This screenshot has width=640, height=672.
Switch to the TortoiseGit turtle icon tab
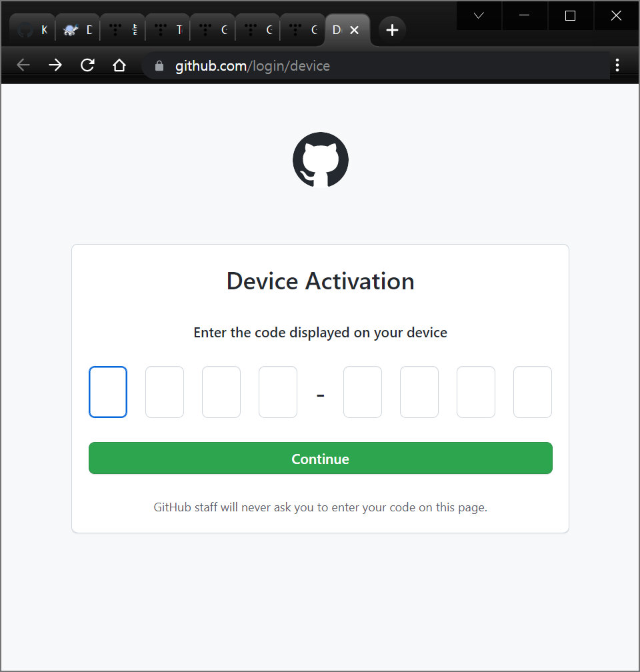click(77, 30)
